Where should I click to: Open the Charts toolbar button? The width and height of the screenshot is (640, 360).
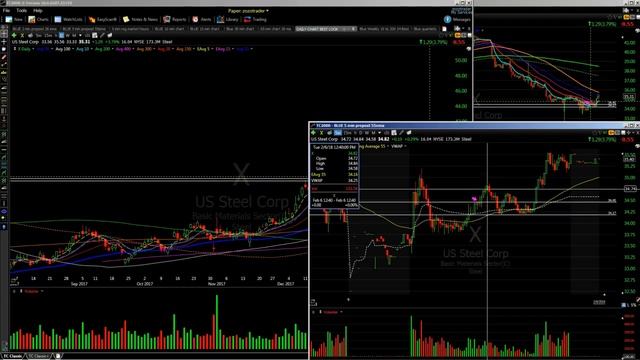click(x=38, y=19)
